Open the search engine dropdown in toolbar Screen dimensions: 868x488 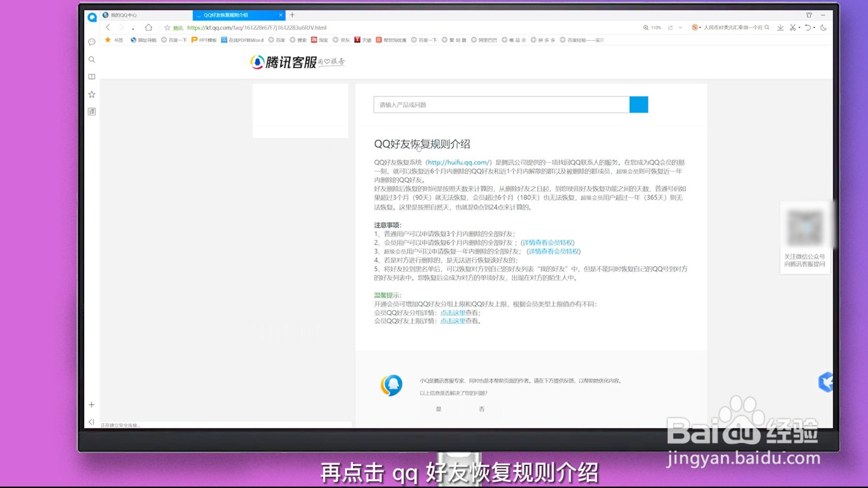pyautogui.click(x=700, y=27)
